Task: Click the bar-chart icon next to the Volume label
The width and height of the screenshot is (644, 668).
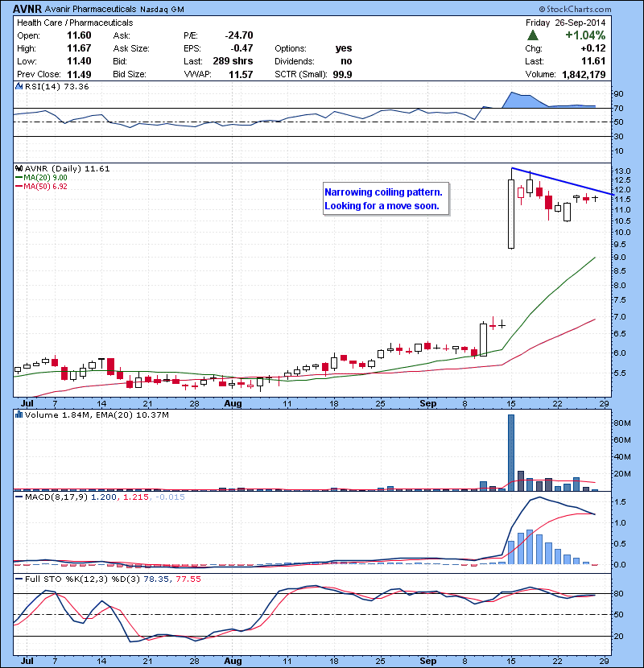Action: (x=19, y=414)
